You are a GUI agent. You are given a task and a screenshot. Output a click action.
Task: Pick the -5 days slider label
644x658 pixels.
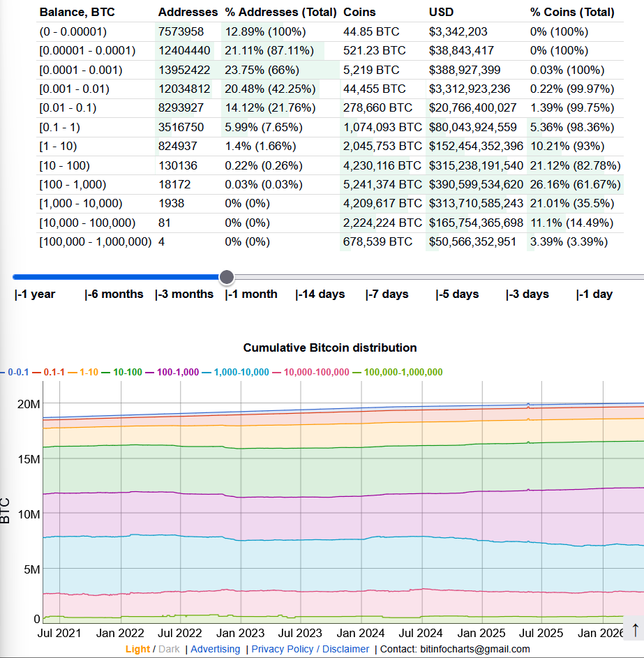tap(457, 294)
